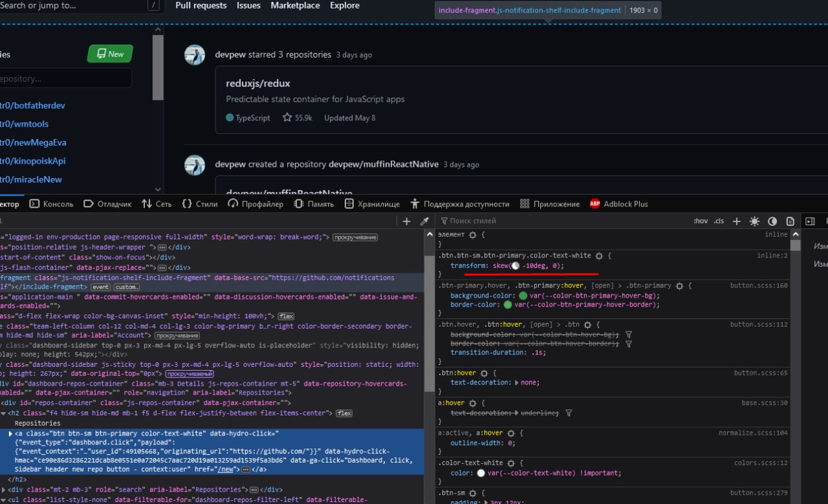Click filter icon beside overridden background-color
Image resolution: width=828 pixels, height=504 pixels.
click(x=629, y=334)
